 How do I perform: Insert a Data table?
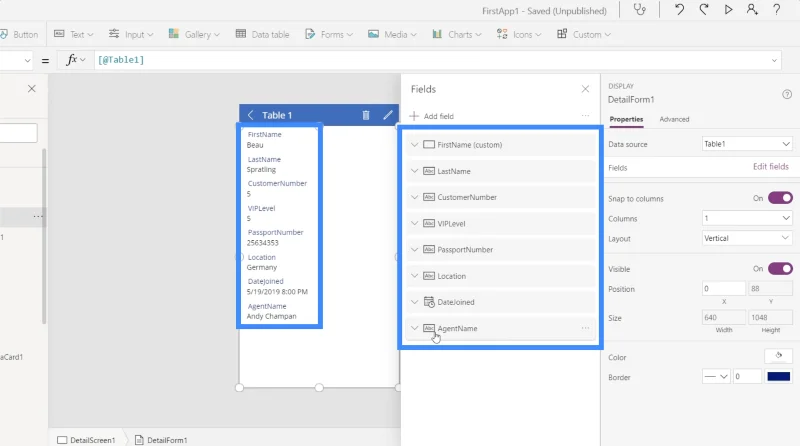point(262,34)
